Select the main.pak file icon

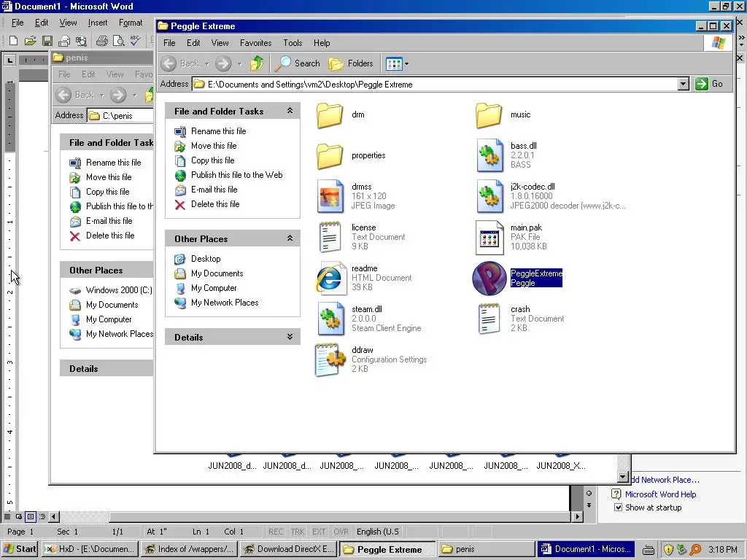pyautogui.click(x=489, y=237)
